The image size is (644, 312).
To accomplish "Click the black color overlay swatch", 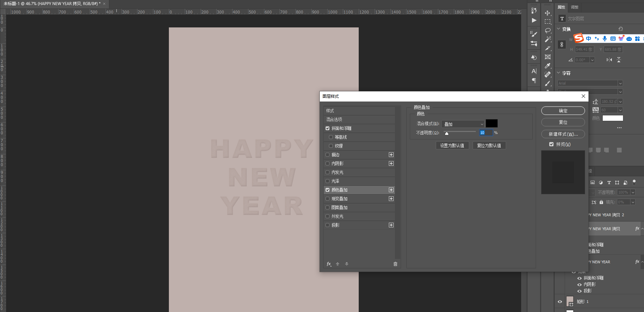I will [x=491, y=124].
